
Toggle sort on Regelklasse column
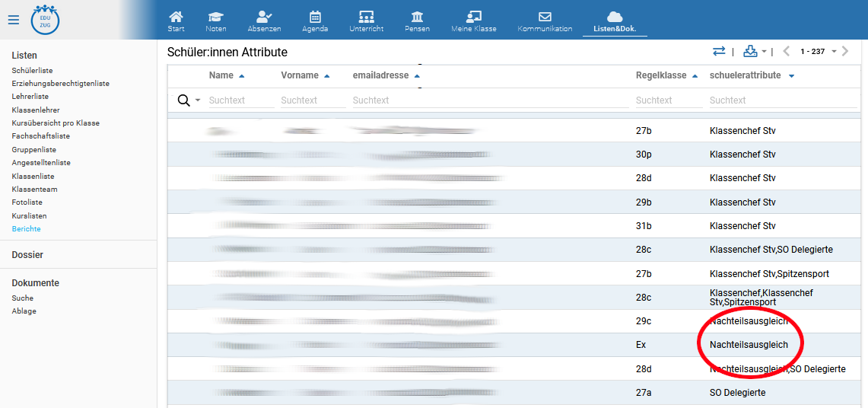coord(695,76)
